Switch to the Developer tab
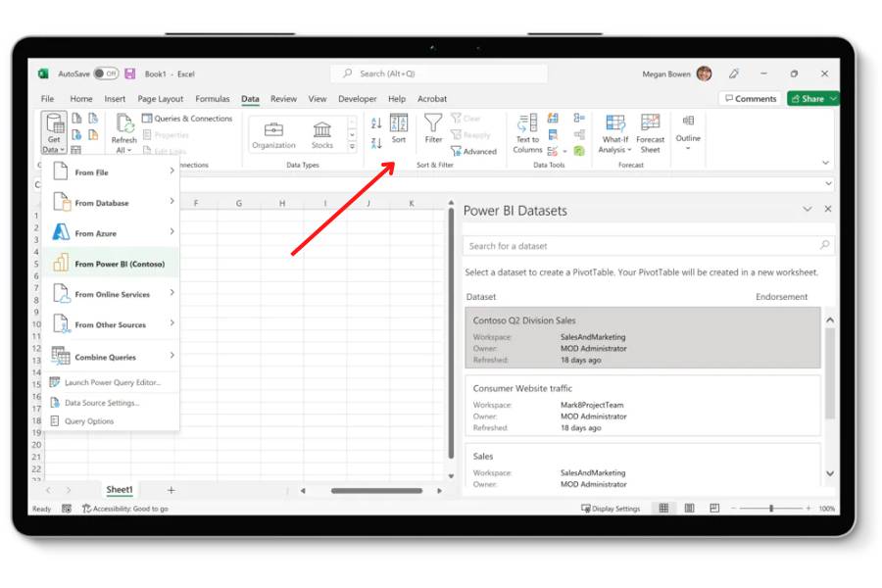Image resolution: width=882 pixels, height=588 pixels. (357, 98)
